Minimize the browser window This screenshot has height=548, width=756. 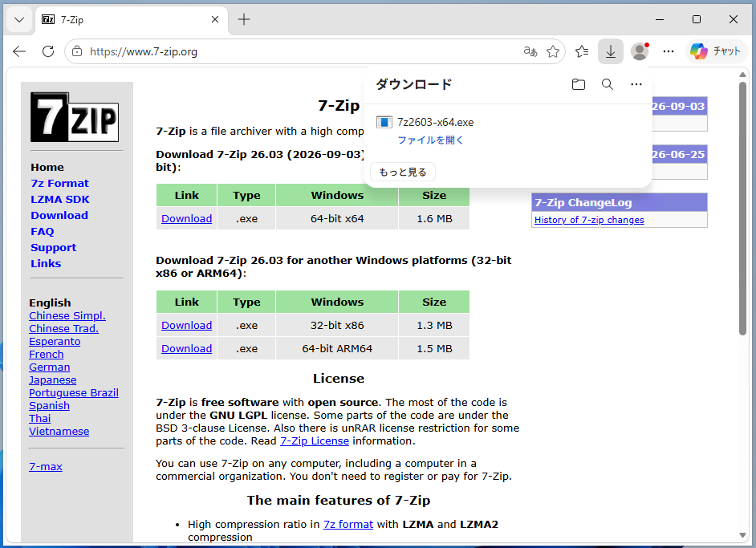(x=660, y=19)
